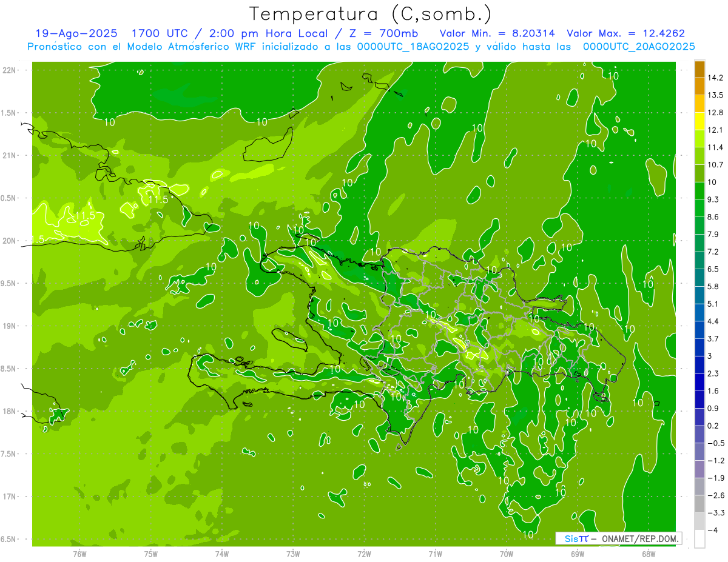The image size is (728, 562).
Task: Click the title 'Temperatura (C,somb.)'
Action: click(370, 14)
